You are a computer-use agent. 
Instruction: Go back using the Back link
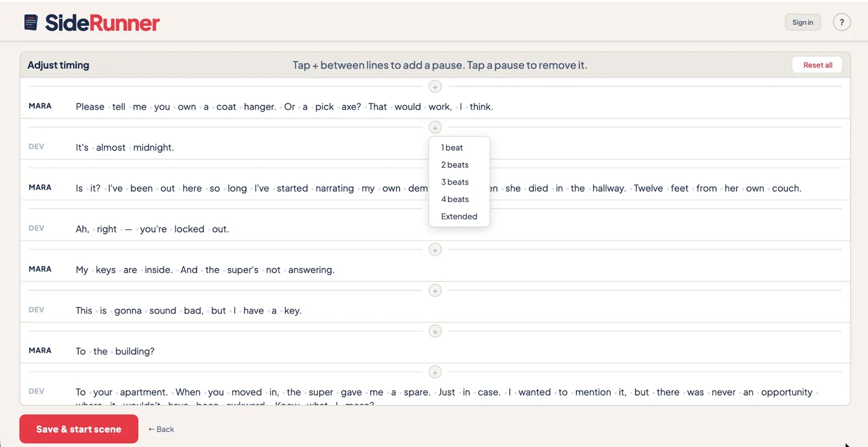[161, 429]
